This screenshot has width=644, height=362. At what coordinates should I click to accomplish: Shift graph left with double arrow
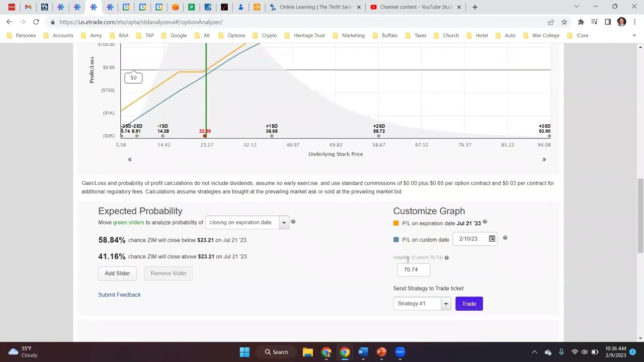[130, 159]
